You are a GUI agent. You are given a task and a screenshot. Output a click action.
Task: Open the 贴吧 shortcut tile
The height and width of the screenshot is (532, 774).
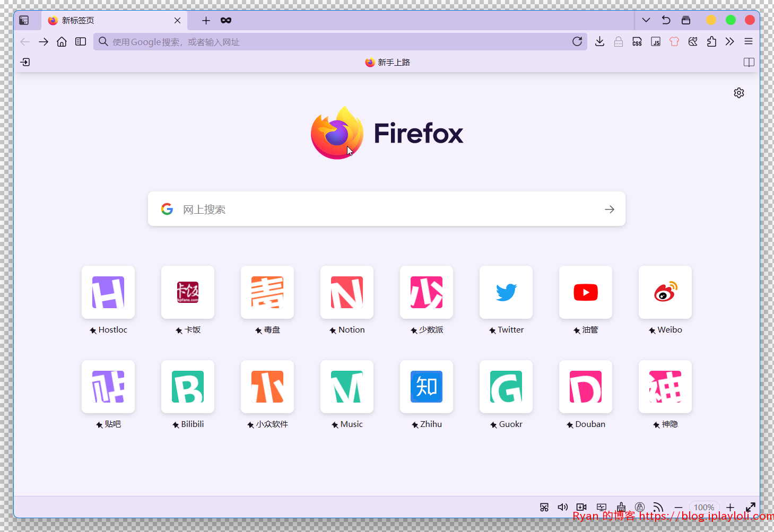coord(108,387)
